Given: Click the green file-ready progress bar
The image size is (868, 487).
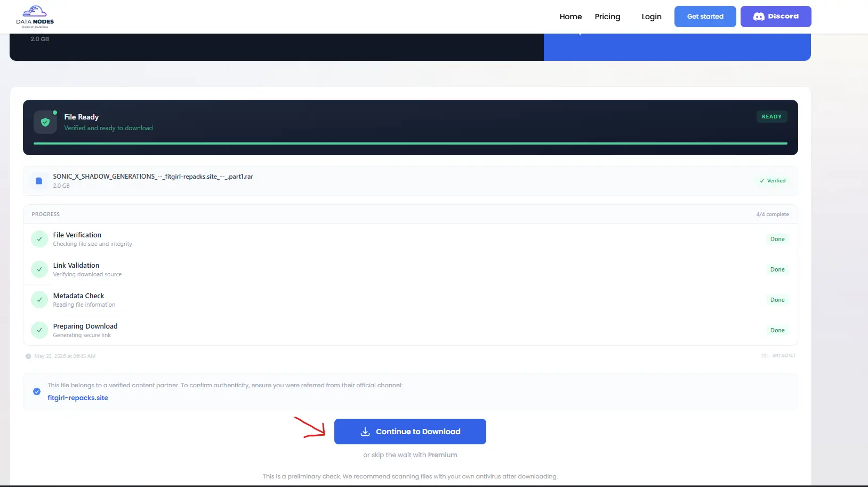Looking at the screenshot, I should [x=411, y=143].
